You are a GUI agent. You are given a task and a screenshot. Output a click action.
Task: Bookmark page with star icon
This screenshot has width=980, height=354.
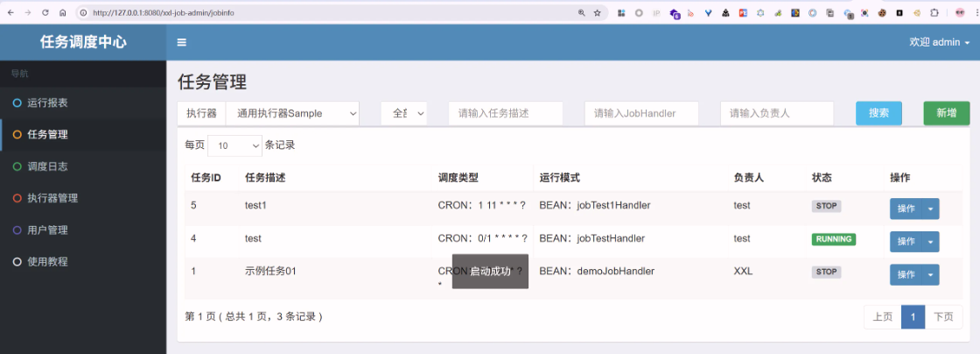pyautogui.click(x=598, y=13)
